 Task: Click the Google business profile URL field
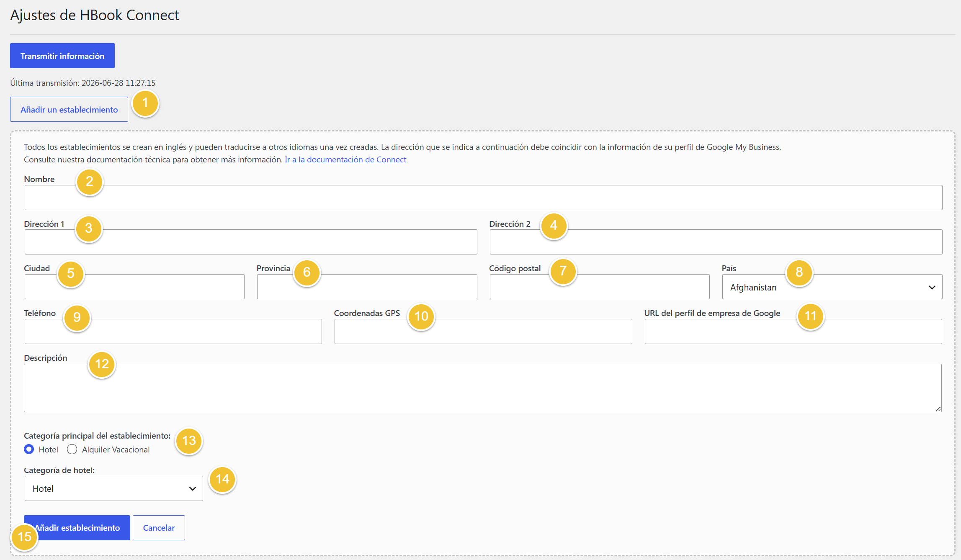pyautogui.click(x=794, y=331)
